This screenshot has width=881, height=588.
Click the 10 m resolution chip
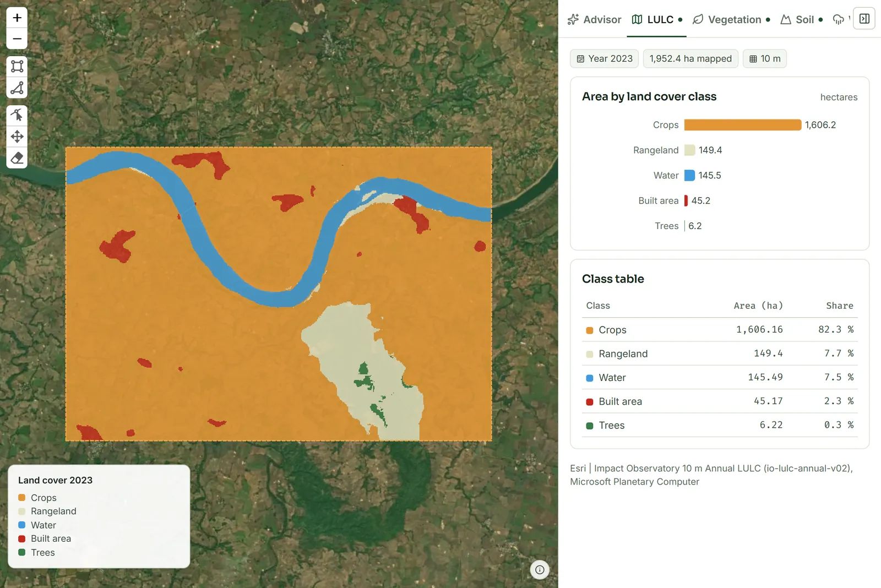point(765,58)
